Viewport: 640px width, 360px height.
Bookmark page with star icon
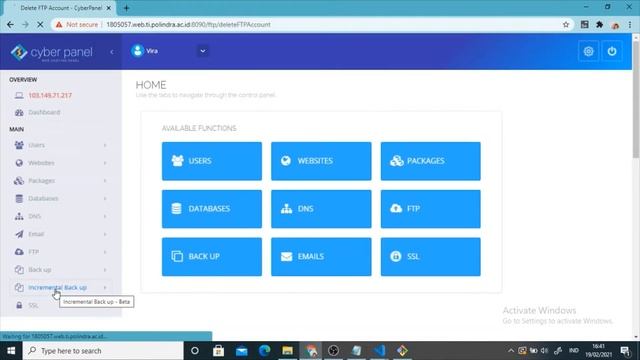tap(566, 24)
